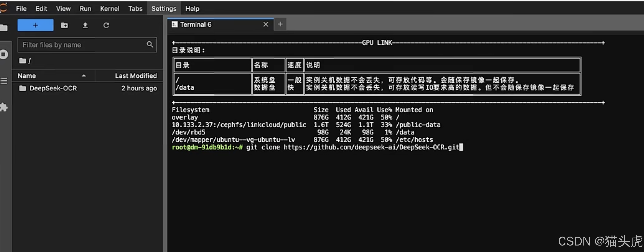Open running terminals and kernels sidebar
Viewport: 644px width, 252px height.
click(x=3, y=54)
